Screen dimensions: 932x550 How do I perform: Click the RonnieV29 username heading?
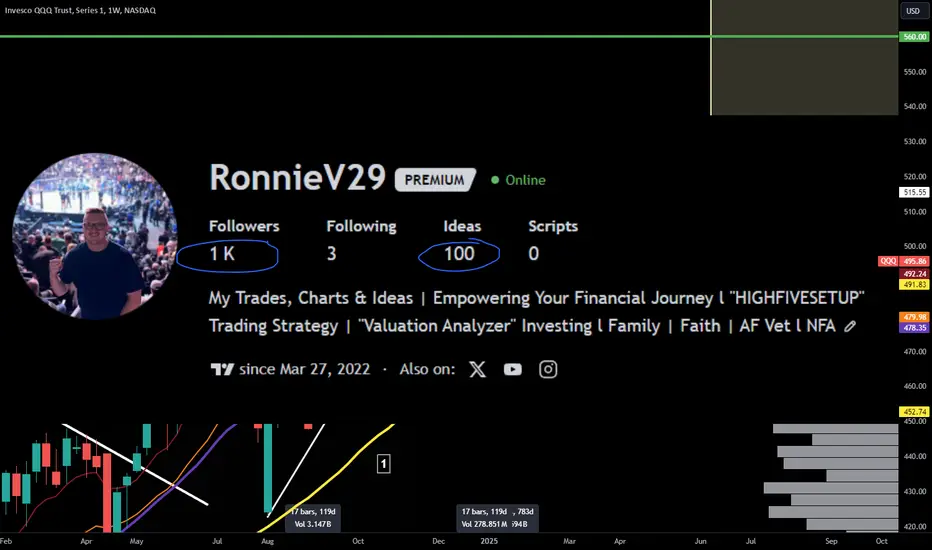click(x=297, y=177)
